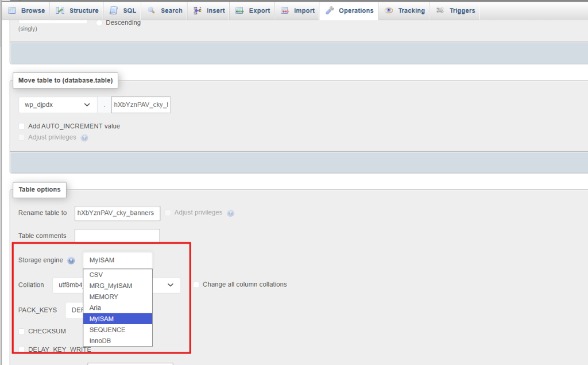Select Aria in the storage engine list

95,308
